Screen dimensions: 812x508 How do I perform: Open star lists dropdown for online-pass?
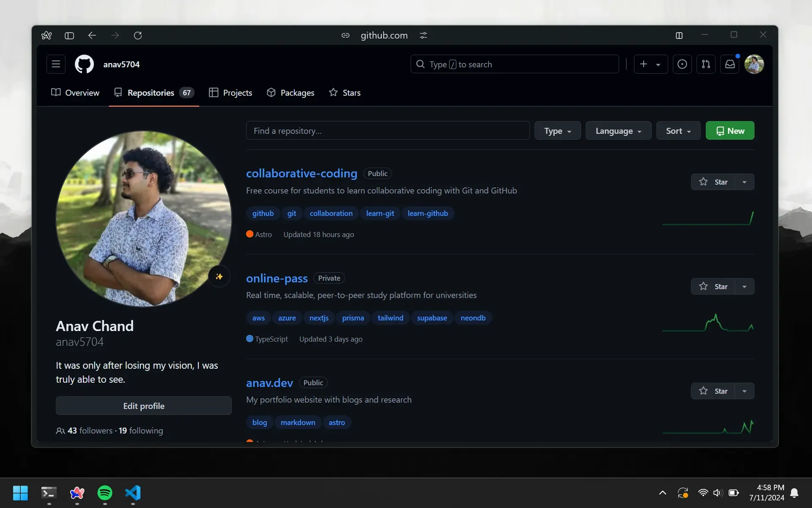[745, 286]
